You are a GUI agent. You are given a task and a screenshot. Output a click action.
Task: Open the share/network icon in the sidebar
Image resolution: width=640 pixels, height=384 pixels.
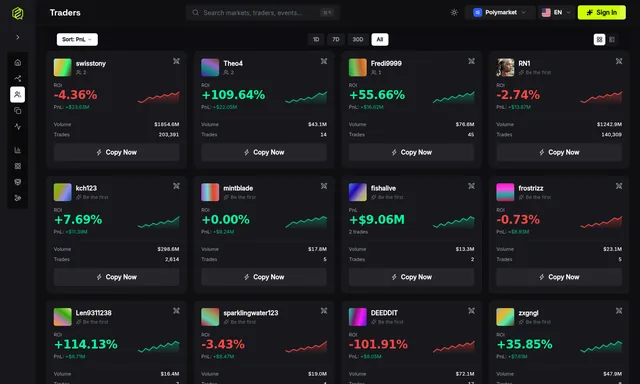[x=18, y=78]
